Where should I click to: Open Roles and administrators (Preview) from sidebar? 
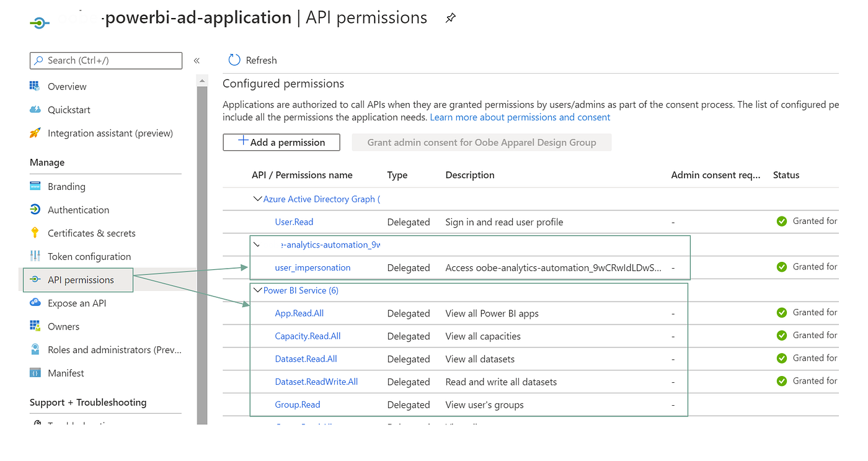[x=36, y=349]
